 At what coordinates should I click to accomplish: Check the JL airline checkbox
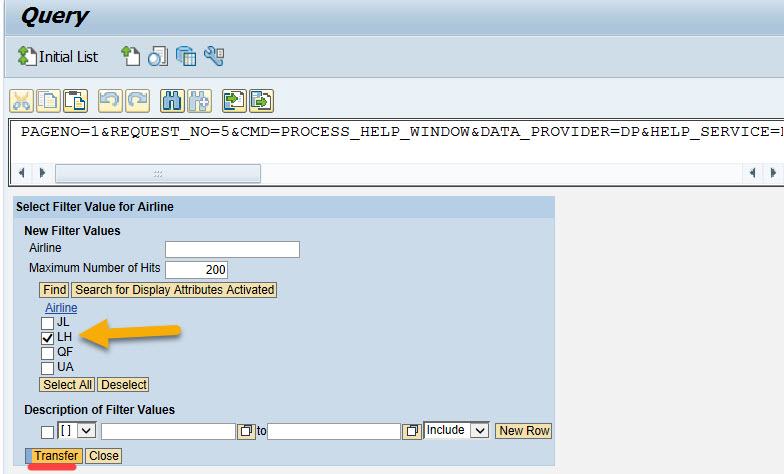click(48, 323)
